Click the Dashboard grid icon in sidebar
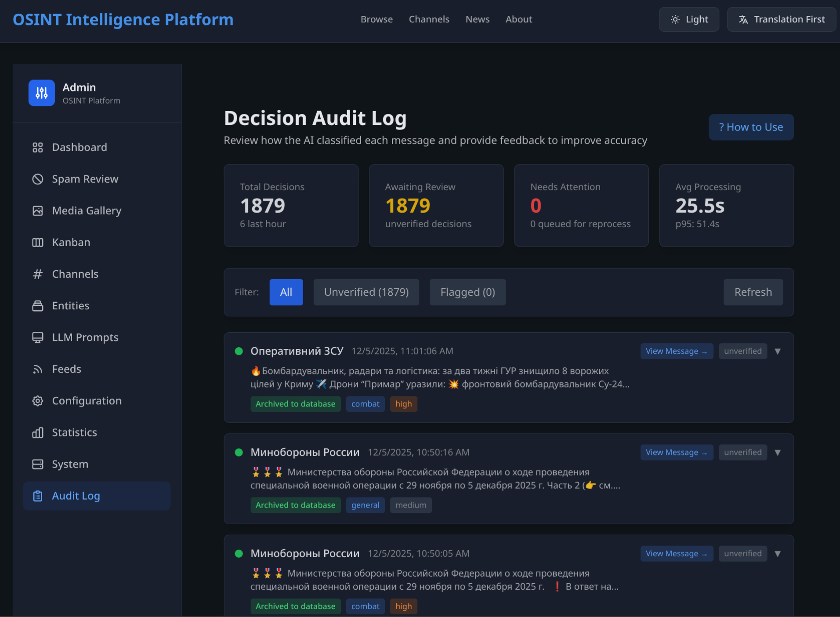The image size is (840, 617). (38, 148)
